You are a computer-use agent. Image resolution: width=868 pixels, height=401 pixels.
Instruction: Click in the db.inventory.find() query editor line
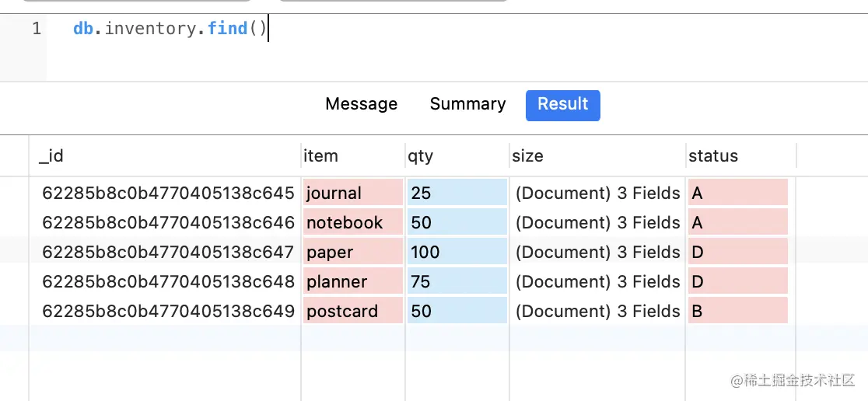170,30
